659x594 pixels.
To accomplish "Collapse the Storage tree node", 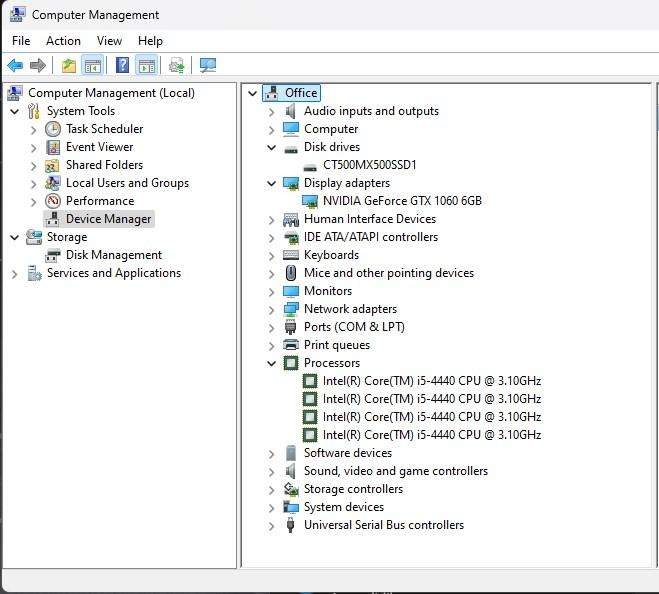I will (x=15, y=238).
